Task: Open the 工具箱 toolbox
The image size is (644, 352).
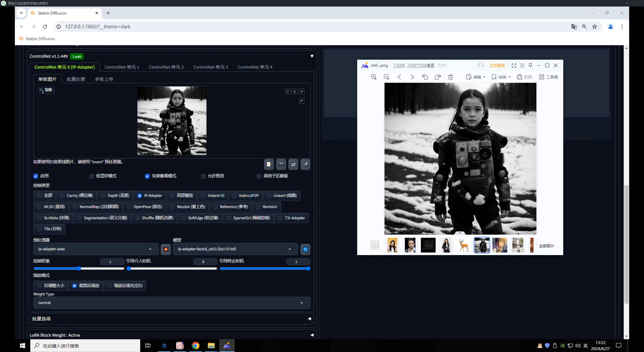Action: 548,77
